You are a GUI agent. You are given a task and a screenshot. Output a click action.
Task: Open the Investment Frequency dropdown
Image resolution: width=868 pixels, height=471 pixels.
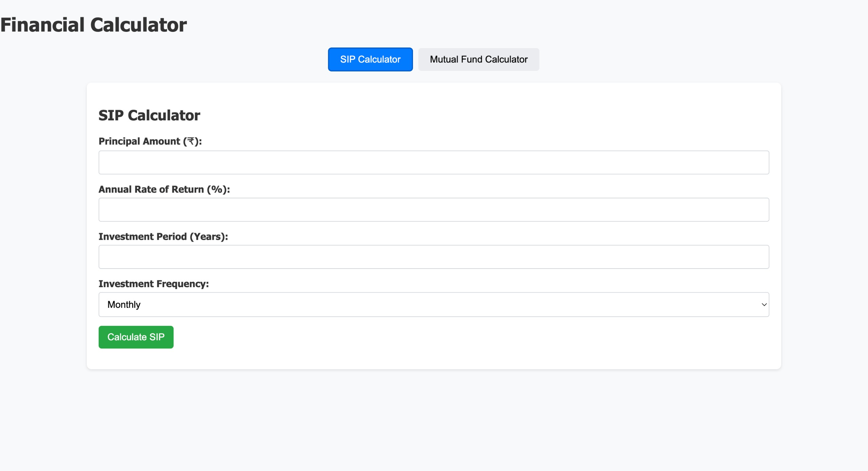(433, 305)
